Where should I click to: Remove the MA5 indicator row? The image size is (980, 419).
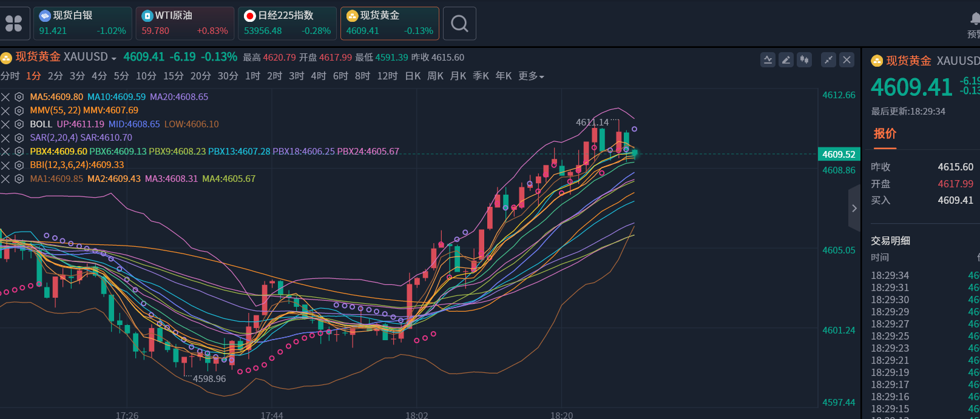[x=5, y=97]
